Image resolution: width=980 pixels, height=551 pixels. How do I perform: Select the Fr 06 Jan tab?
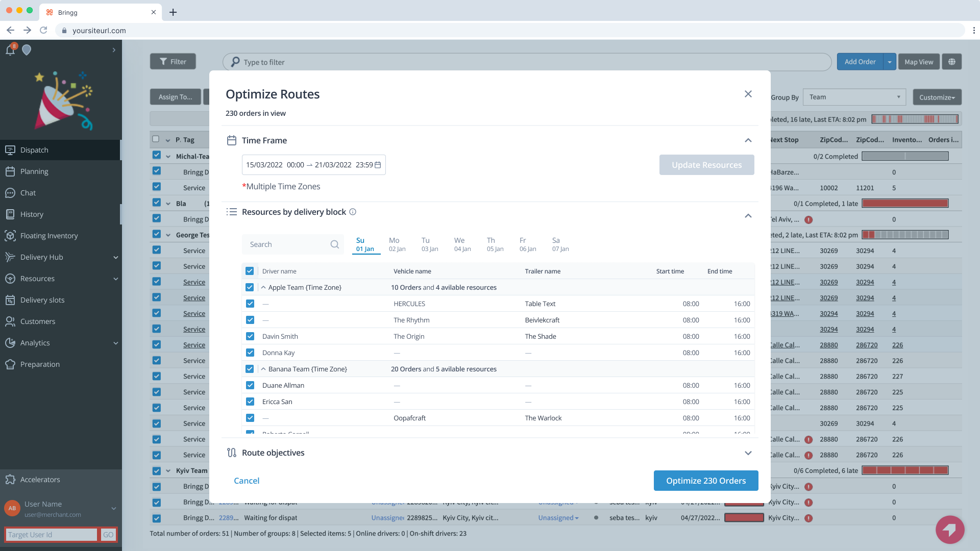click(x=528, y=244)
